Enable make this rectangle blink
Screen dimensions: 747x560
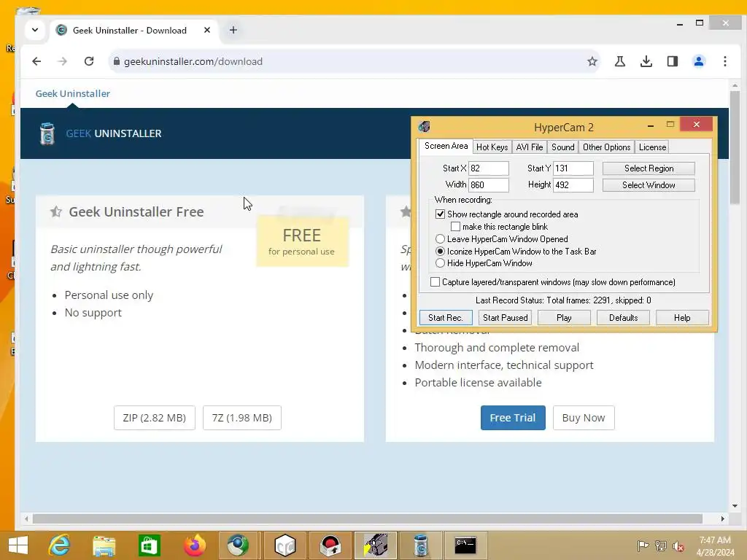pyautogui.click(x=455, y=227)
